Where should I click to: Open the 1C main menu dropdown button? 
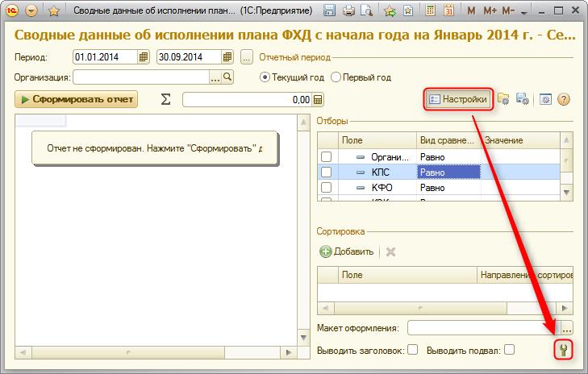coord(31,10)
